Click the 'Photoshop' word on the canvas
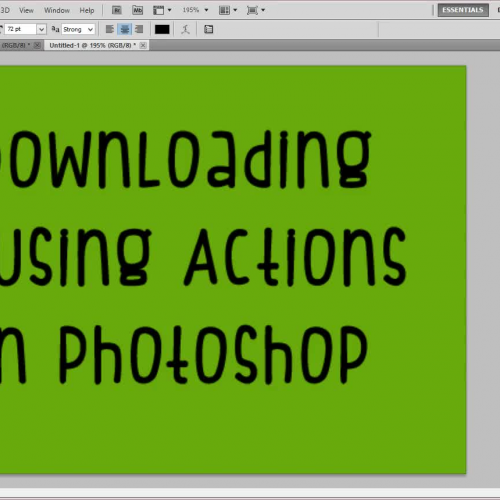The image size is (500, 500). point(213,354)
